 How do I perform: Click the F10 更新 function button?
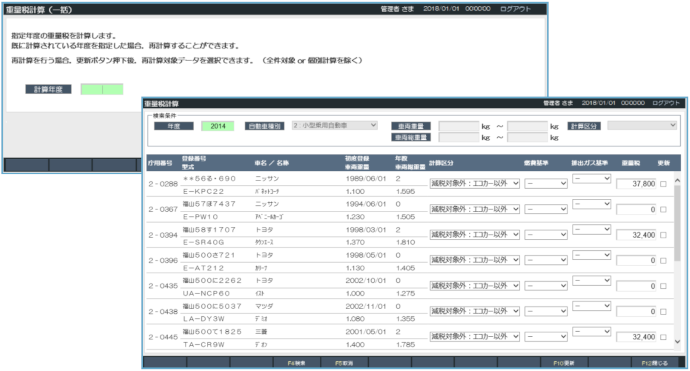click(564, 363)
